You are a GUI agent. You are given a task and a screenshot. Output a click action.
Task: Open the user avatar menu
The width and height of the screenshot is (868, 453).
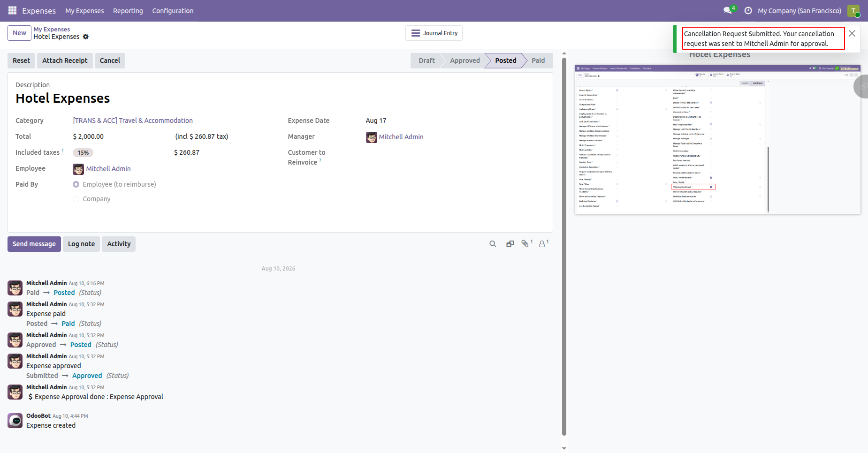point(853,10)
